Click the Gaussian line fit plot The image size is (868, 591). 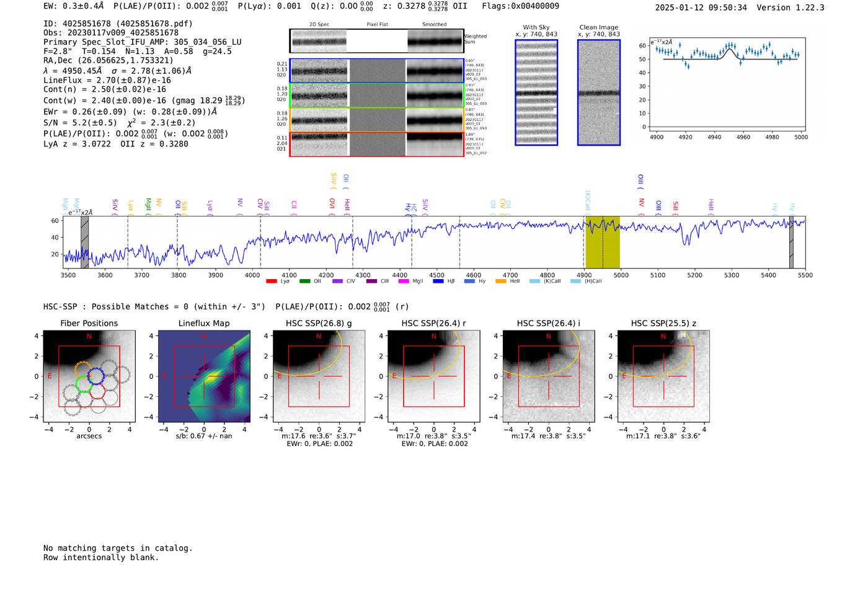pyautogui.click(x=727, y=84)
